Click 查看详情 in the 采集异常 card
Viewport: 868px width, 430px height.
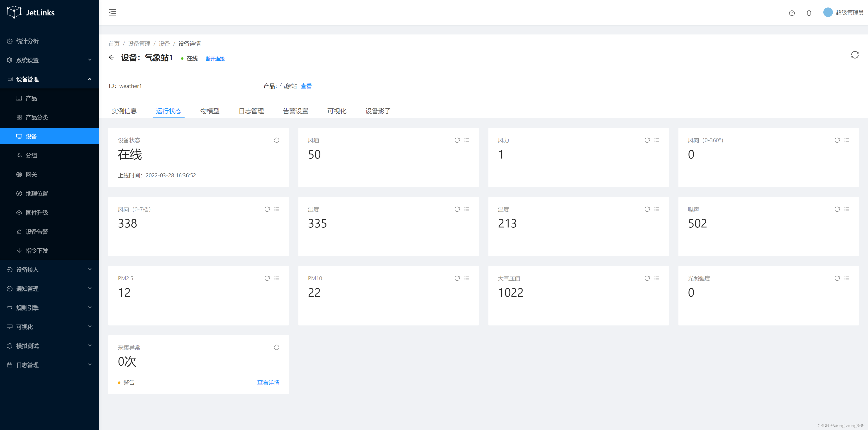[x=268, y=382]
